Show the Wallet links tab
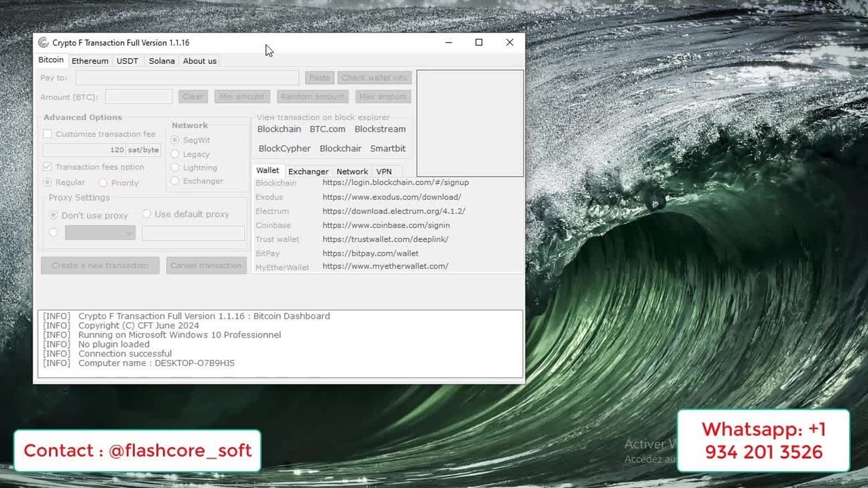 (x=268, y=170)
